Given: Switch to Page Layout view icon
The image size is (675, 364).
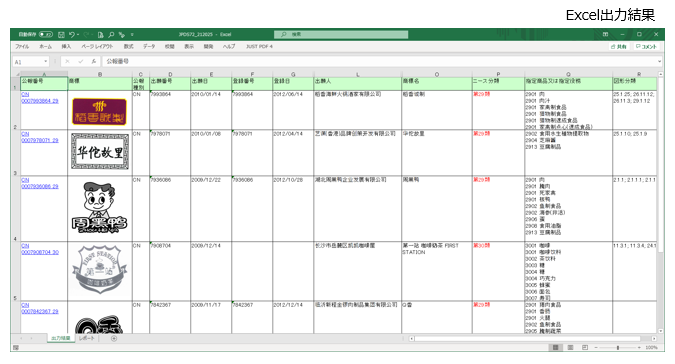Looking at the screenshot, I should coord(570,347).
